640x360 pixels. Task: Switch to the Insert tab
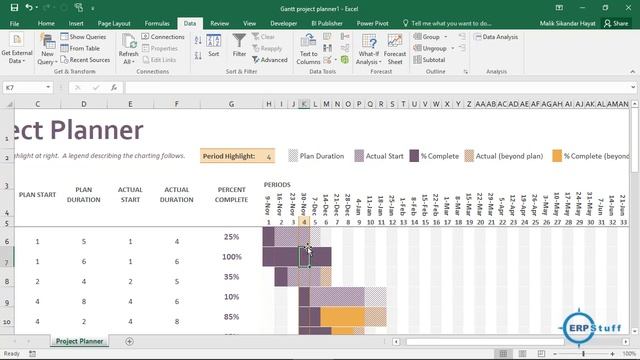pyautogui.click(x=76, y=23)
